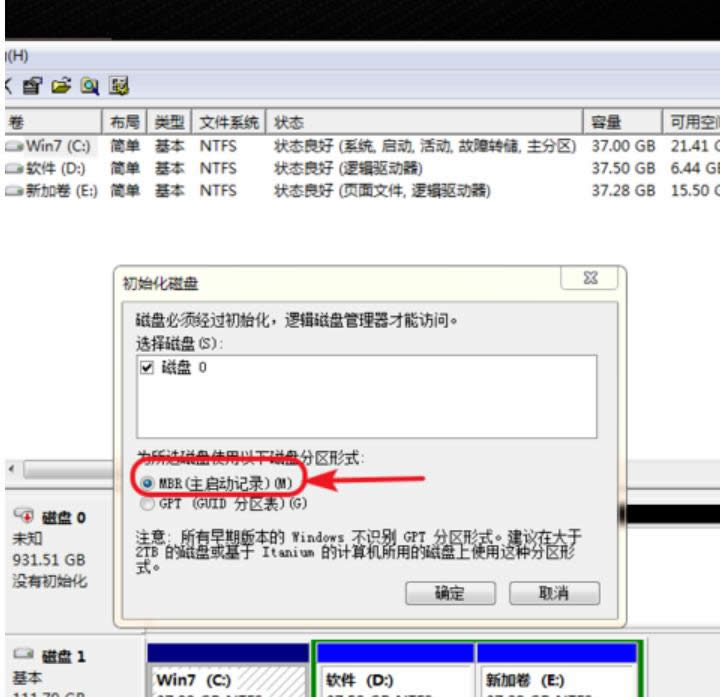Image resolution: width=720 pixels, height=697 pixels.
Task: Toggle the 磁盘 0 checkbox in dialog
Action: pyautogui.click(x=148, y=368)
